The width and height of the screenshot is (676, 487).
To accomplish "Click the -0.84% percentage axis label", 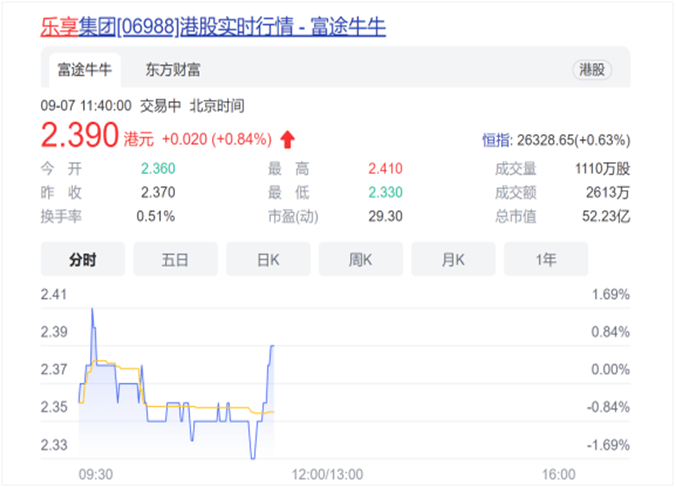I will coord(608,407).
